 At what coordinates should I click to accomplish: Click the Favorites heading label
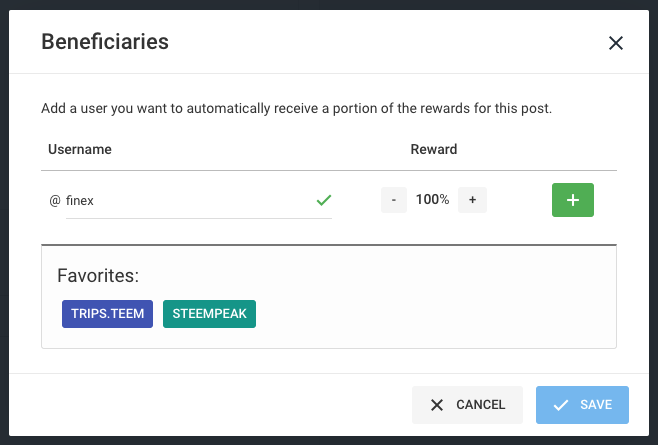97,275
